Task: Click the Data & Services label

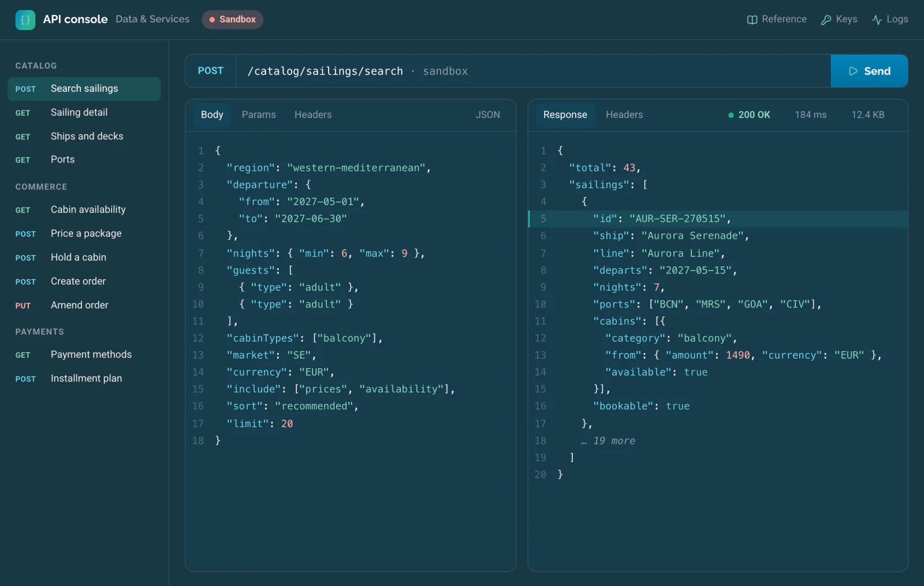Action: click(152, 19)
